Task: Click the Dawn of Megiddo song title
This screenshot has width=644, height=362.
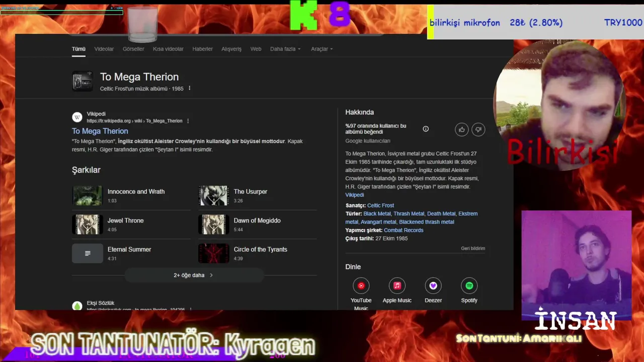Action: (x=257, y=221)
